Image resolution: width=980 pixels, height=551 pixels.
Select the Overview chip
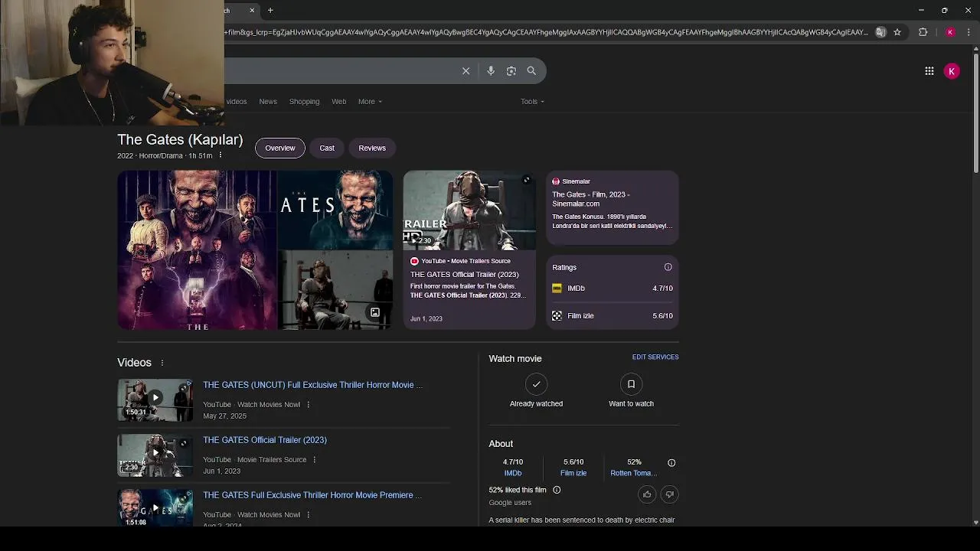pyautogui.click(x=280, y=148)
